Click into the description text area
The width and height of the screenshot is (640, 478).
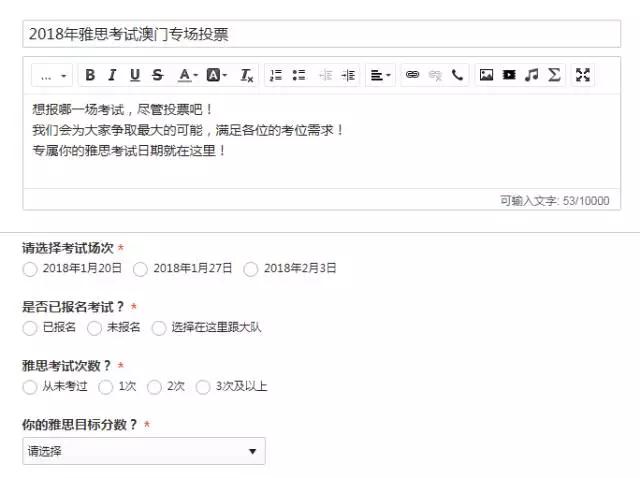coord(322,141)
